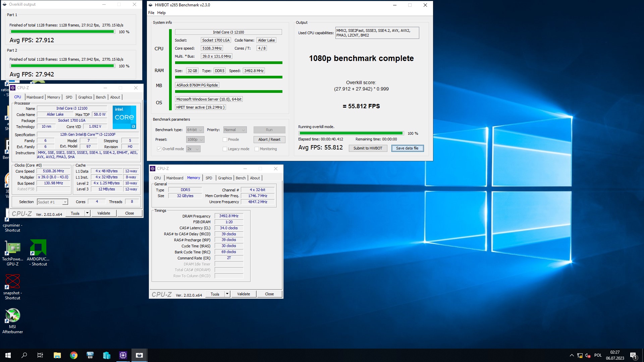Click the Tools button in CPU-Z Memory window

click(215, 294)
